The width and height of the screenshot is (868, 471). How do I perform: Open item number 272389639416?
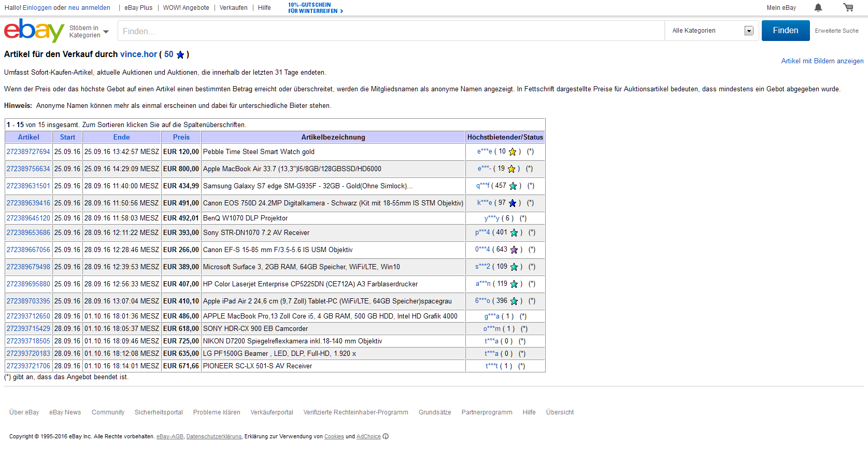tap(29, 203)
